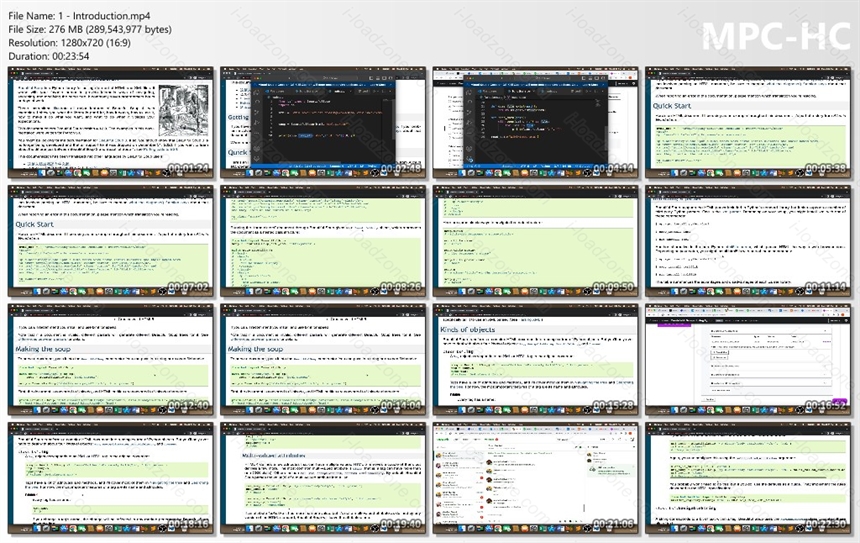Open the thumbnail stamped 00:05:38
Screen dimensions: 860x543
(749, 122)
